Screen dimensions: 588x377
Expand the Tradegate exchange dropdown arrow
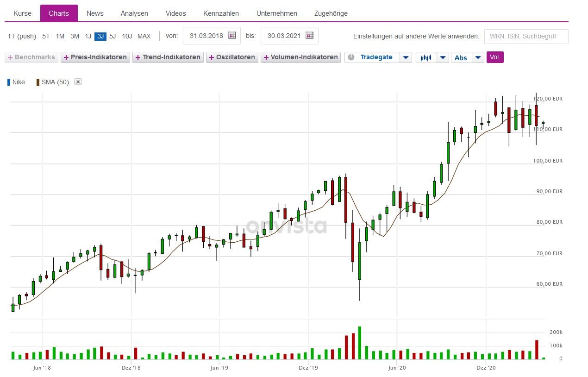pyautogui.click(x=406, y=57)
